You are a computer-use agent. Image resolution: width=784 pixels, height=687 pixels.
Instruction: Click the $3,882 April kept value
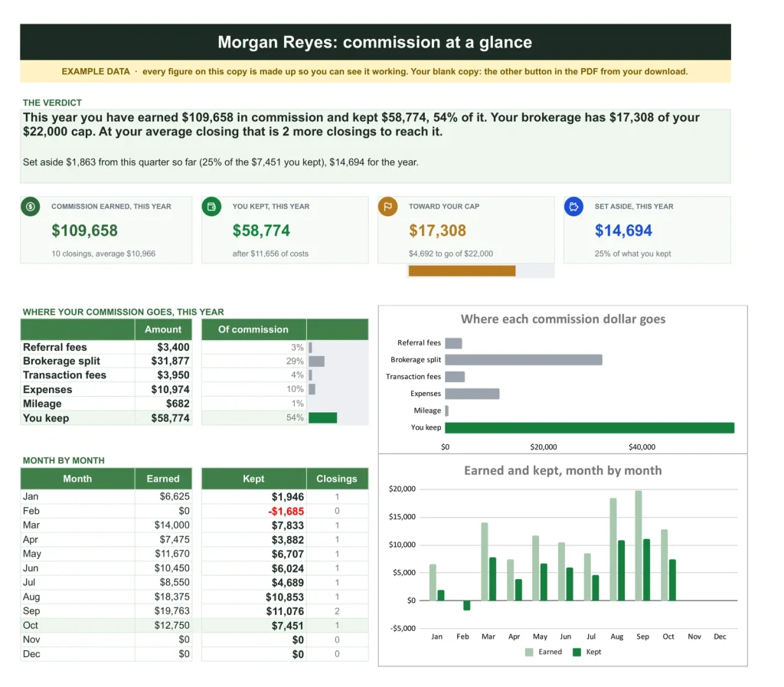click(288, 540)
